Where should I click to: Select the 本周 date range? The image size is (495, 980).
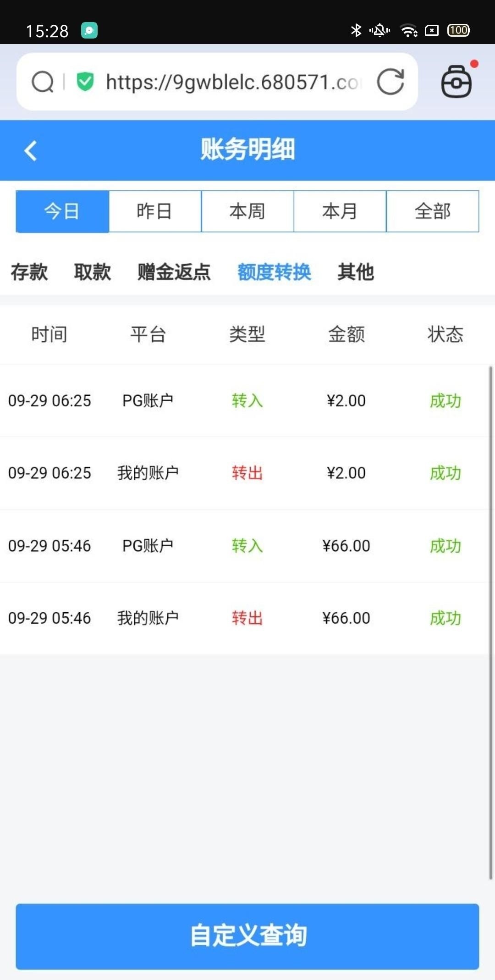click(247, 211)
